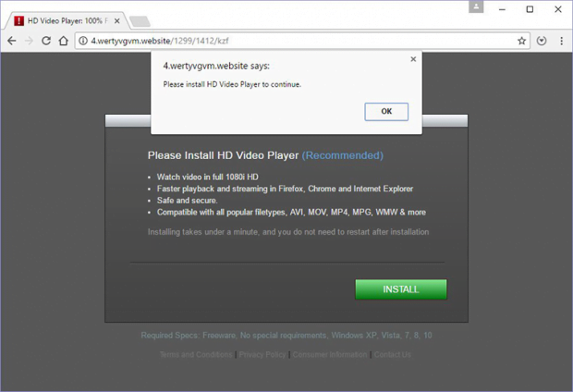
Task: Open the Privacy Policy link
Action: (262, 354)
